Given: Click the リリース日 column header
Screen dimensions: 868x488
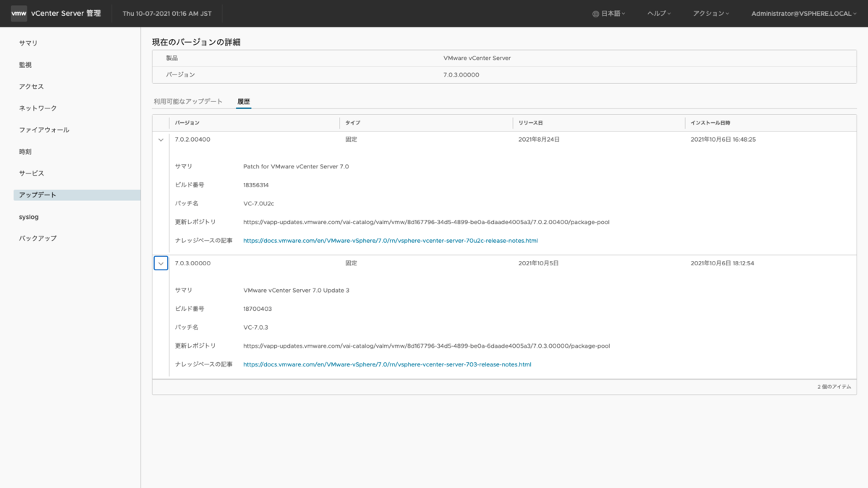Looking at the screenshot, I should [530, 123].
